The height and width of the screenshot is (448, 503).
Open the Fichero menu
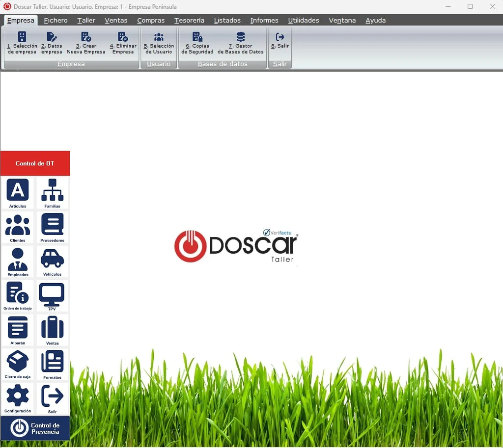point(56,20)
